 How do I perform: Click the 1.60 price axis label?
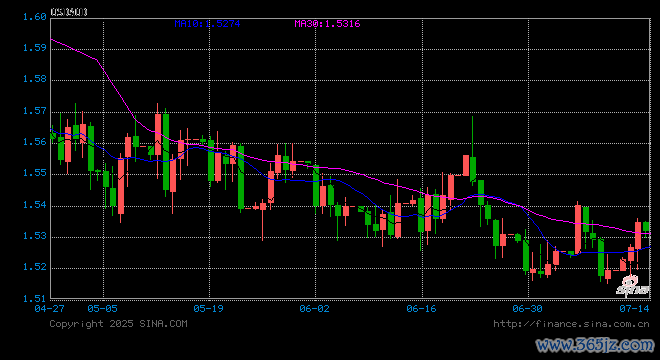pyautogui.click(x=35, y=17)
